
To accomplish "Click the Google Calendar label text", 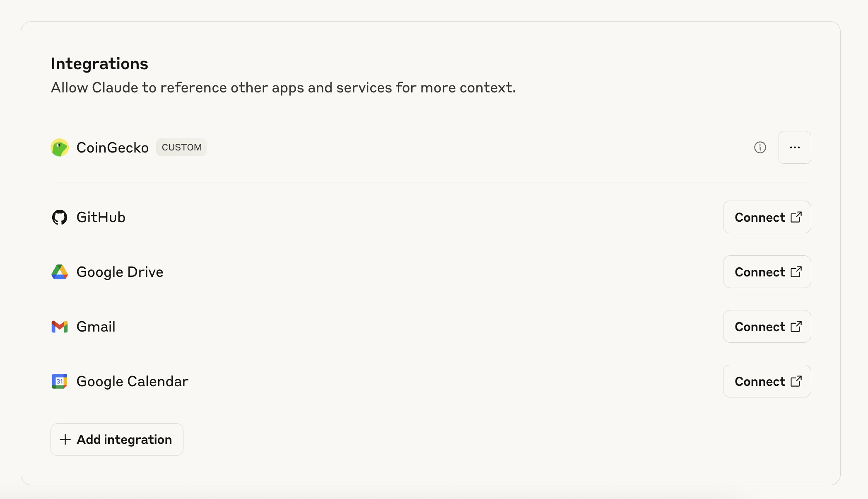I will (x=132, y=381).
